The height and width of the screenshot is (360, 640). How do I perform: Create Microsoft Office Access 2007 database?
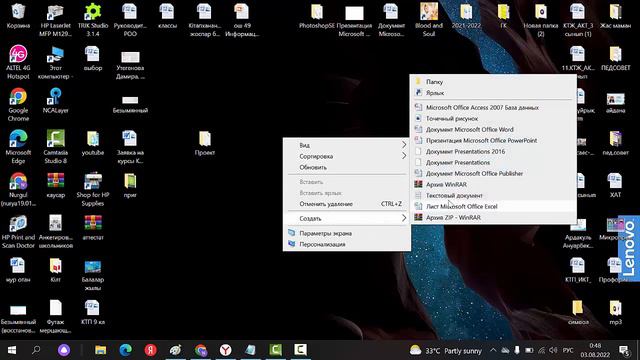[493, 107]
